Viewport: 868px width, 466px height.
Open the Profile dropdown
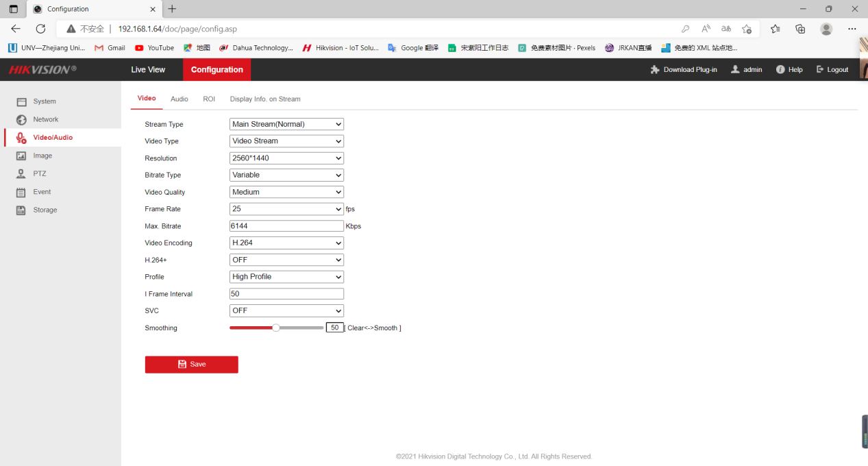pyautogui.click(x=286, y=277)
